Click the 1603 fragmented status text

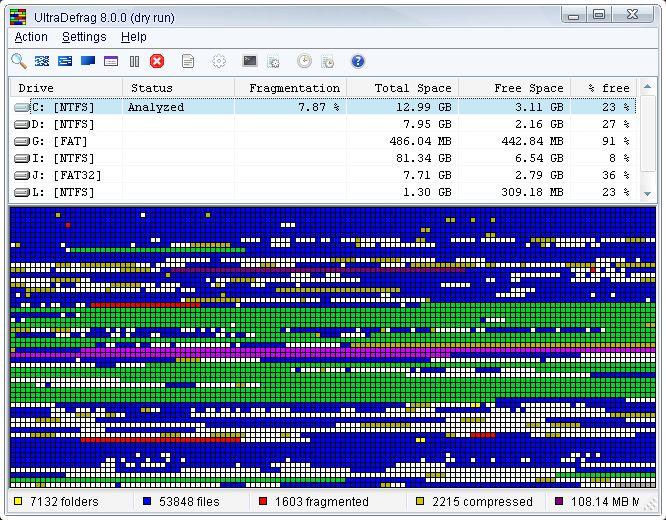point(322,502)
